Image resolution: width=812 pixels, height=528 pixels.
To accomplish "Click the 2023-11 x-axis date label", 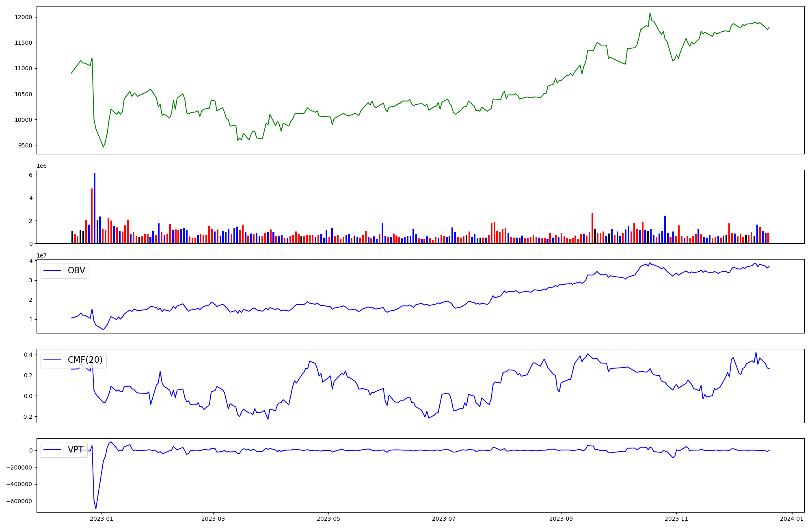I will (676, 519).
